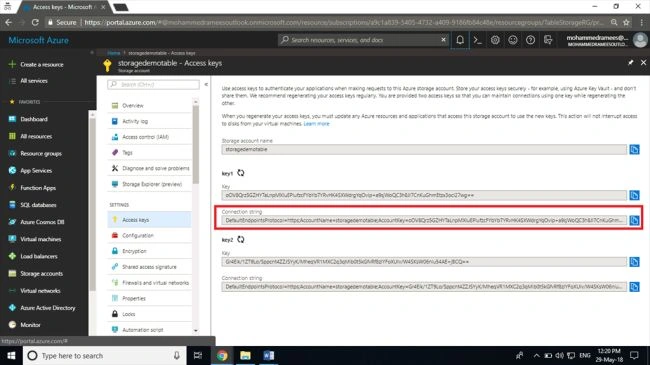Copy the storage account name
Screen dimensions: 650x365
pyautogui.click(x=634, y=149)
